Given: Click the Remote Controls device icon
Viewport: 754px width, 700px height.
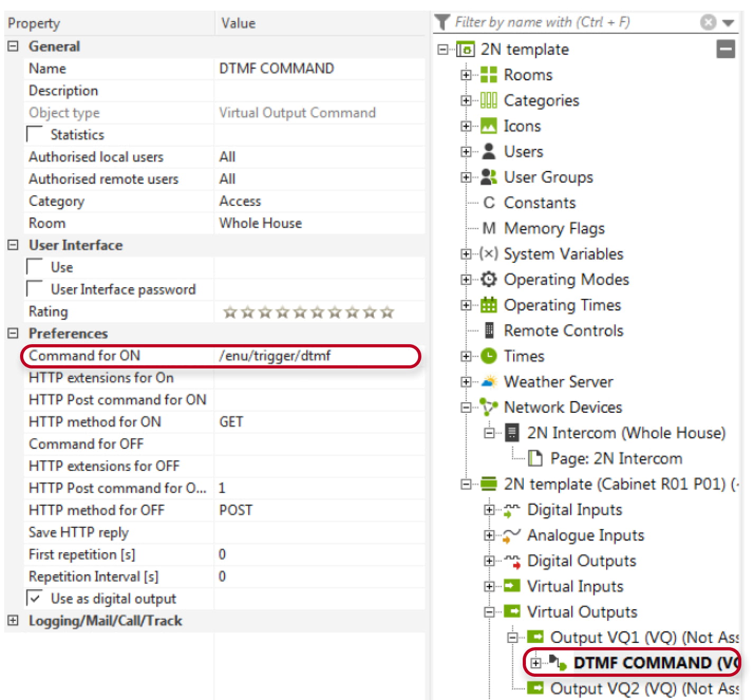Looking at the screenshot, I should [489, 330].
